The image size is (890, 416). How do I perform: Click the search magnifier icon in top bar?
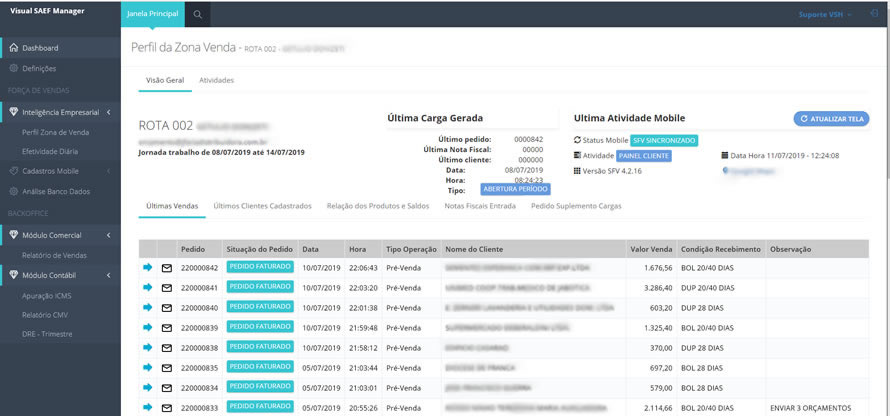click(x=198, y=14)
